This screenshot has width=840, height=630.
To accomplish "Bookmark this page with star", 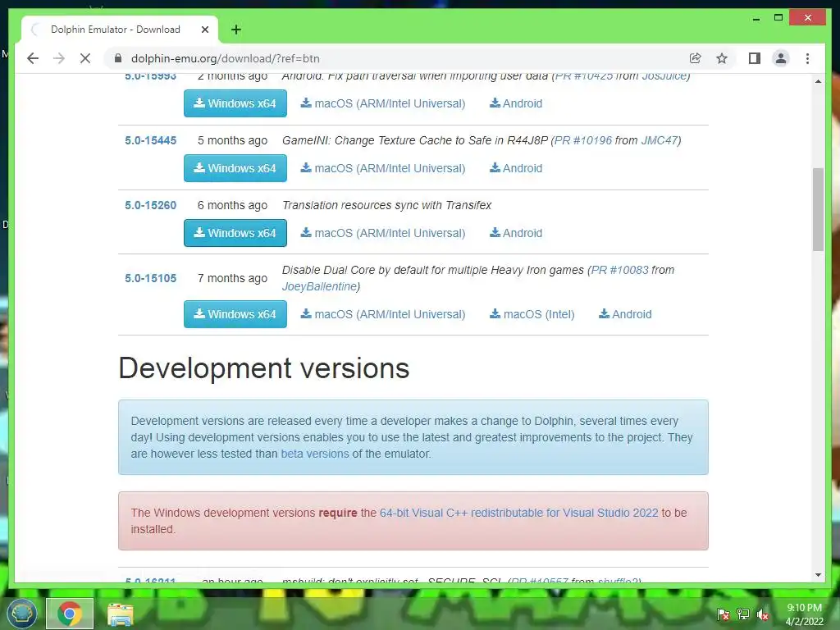I will point(722,58).
